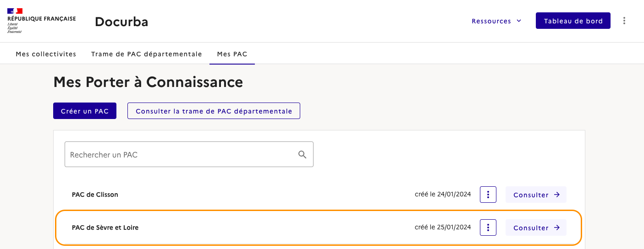Viewport: 644px width, 249px height.
Task: Click the Ressources chevron arrow
Action: (519, 21)
